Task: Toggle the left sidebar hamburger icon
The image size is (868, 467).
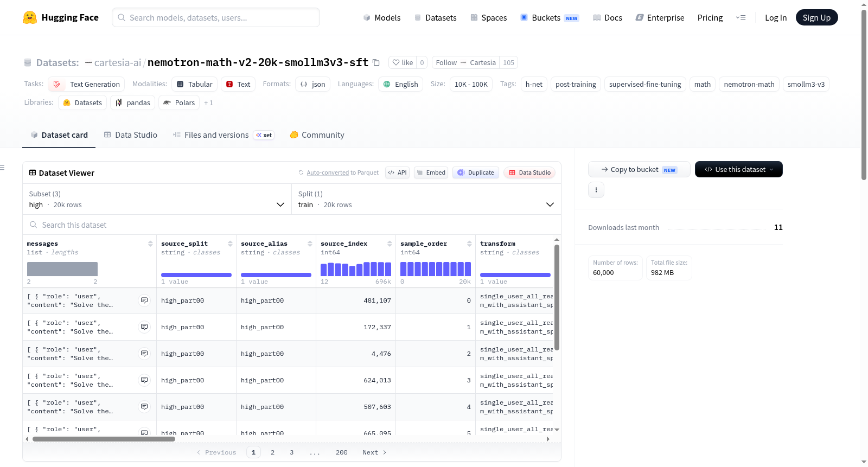Action: tap(2, 168)
